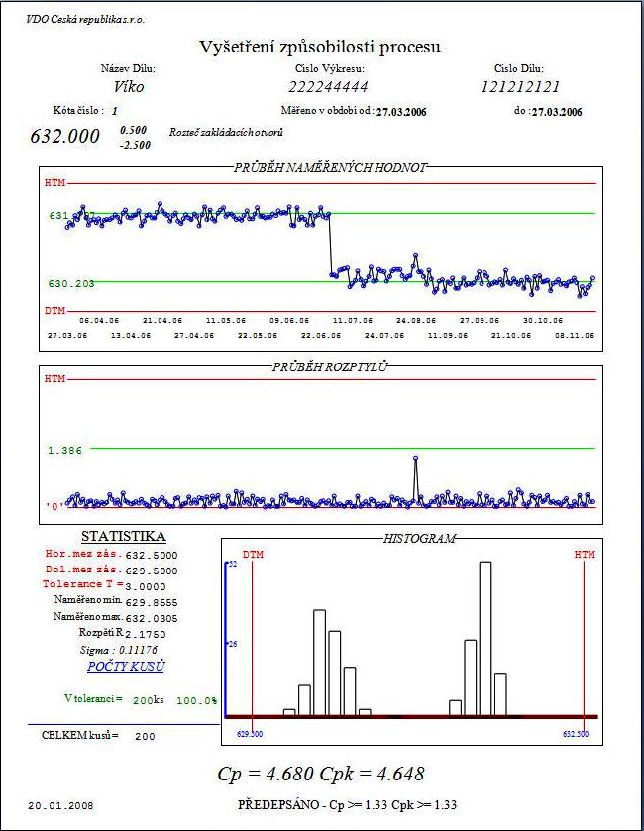Click the HTM label in the histogram

coord(585,555)
